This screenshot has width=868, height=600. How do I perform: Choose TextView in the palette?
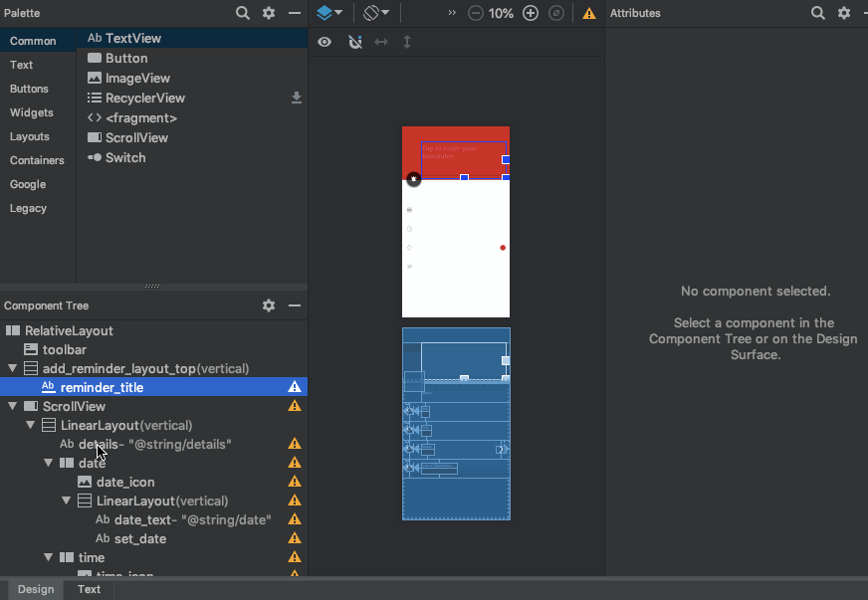click(192, 38)
